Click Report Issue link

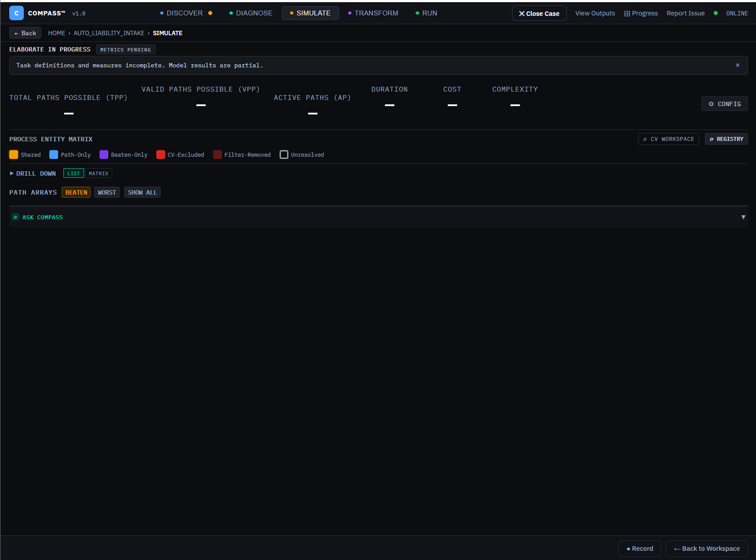[686, 13]
